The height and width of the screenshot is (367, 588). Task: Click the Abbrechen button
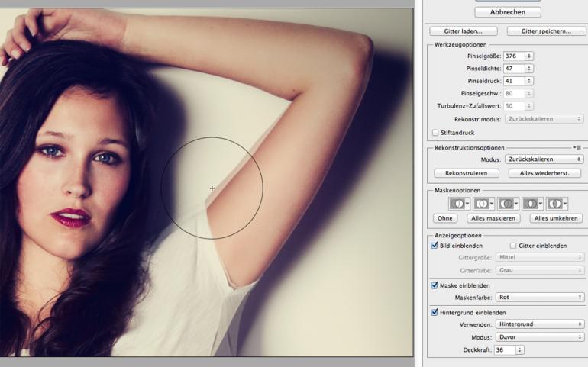[508, 12]
